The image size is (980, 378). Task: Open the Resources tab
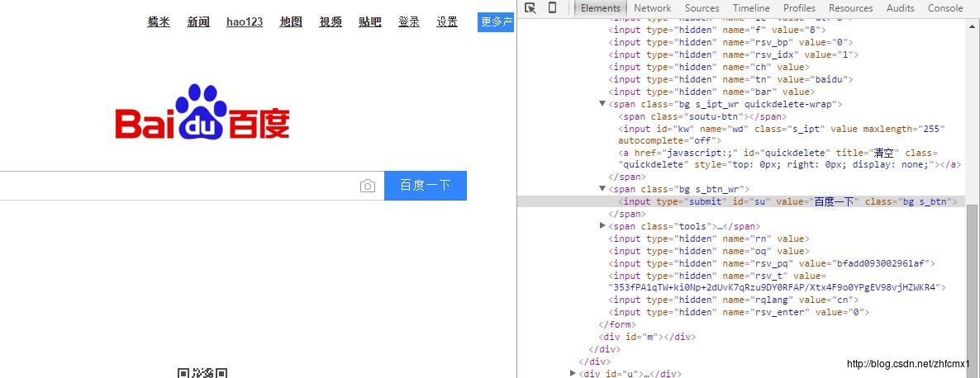click(850, 8)
